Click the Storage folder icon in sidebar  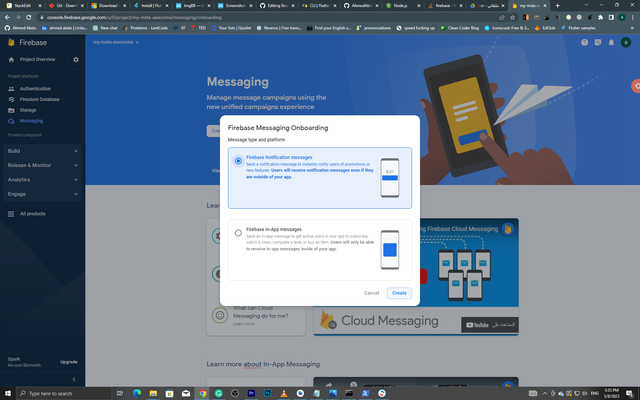(x=11, y=110)
